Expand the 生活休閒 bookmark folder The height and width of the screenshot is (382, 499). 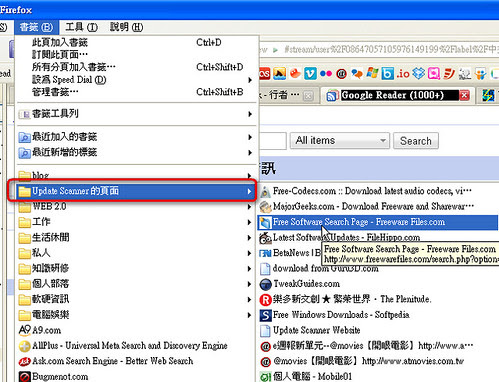click(137, 238)
